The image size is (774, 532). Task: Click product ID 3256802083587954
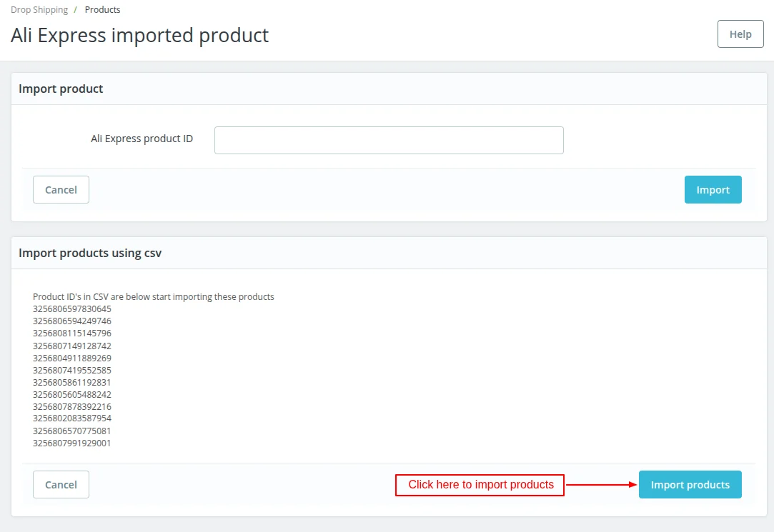72,418
